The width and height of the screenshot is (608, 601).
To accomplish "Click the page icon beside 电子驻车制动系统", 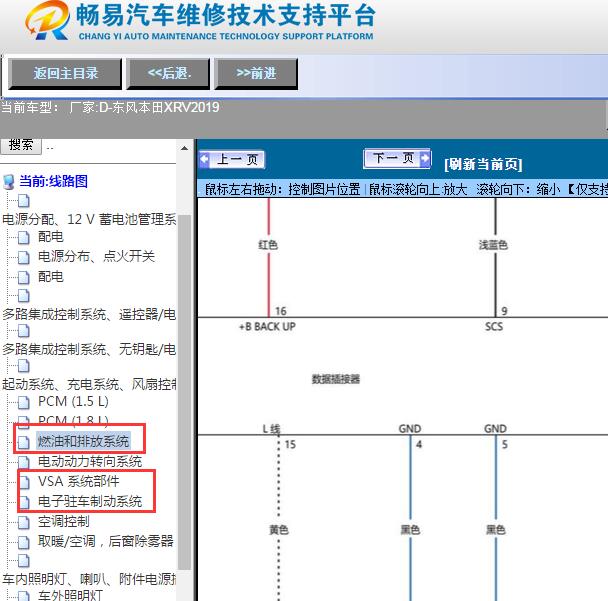I will [24, 502].
